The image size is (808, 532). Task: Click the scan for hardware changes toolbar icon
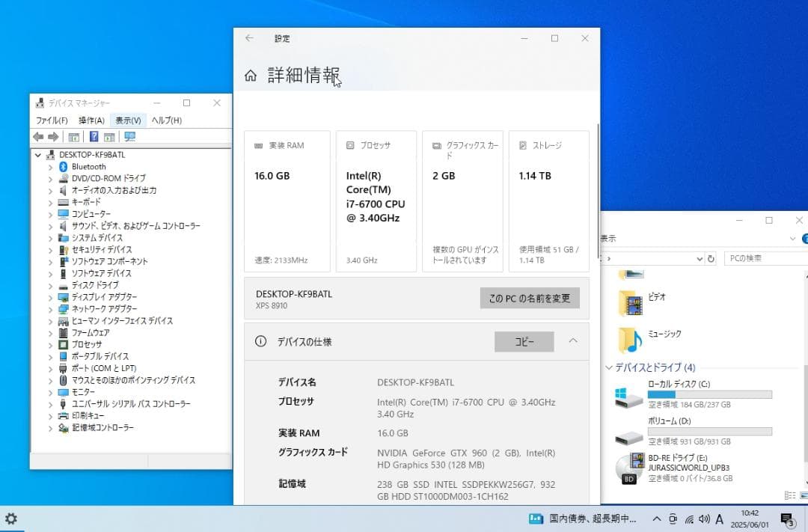coord(129,136)
